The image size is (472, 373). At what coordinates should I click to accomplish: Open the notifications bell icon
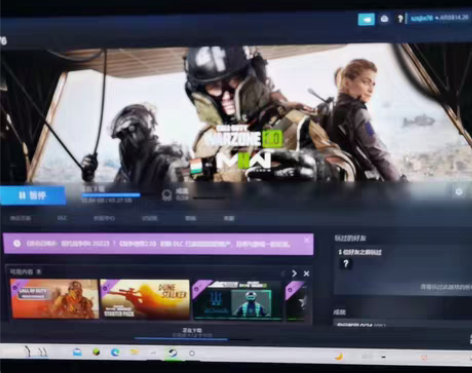click(384, 19)
